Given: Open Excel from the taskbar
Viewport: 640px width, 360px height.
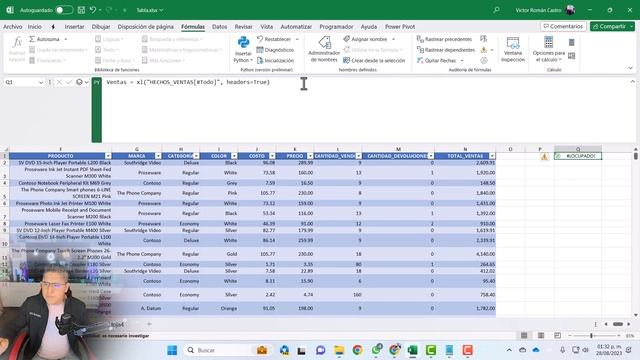Looking at the screenshot, I should pyautogui.click(x=412, y=350).
